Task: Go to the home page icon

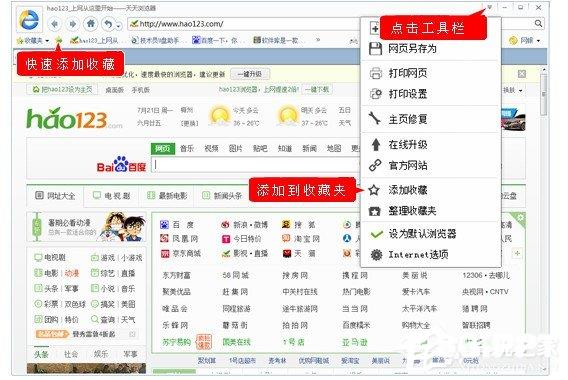Action: pos(91,24)
